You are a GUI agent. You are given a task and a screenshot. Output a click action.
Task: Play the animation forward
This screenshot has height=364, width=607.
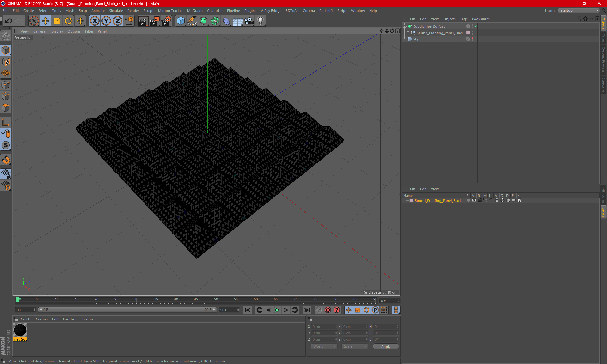(x=277, y=310)
